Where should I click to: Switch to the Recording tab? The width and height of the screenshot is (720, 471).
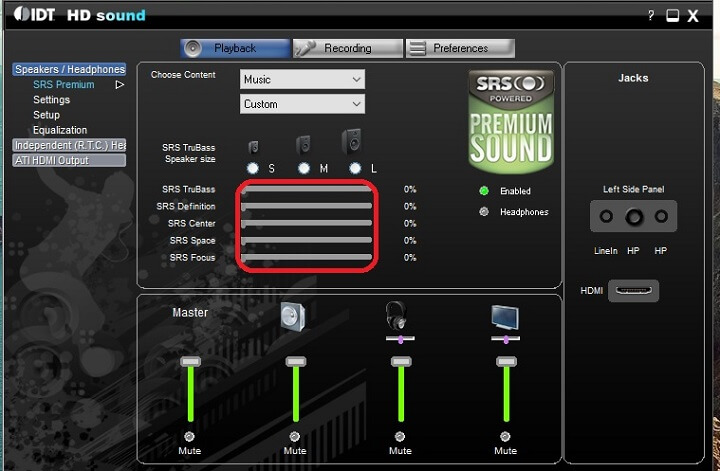coord(348,48)
